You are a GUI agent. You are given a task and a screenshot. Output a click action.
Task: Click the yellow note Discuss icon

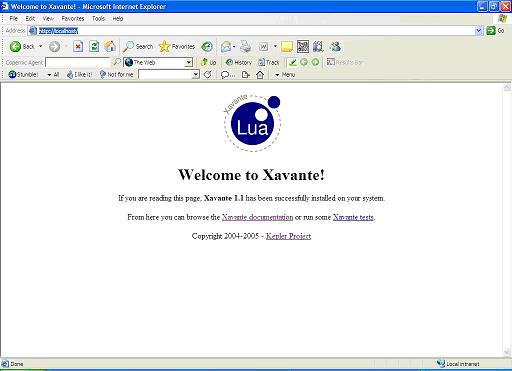[x=287, y=47]
